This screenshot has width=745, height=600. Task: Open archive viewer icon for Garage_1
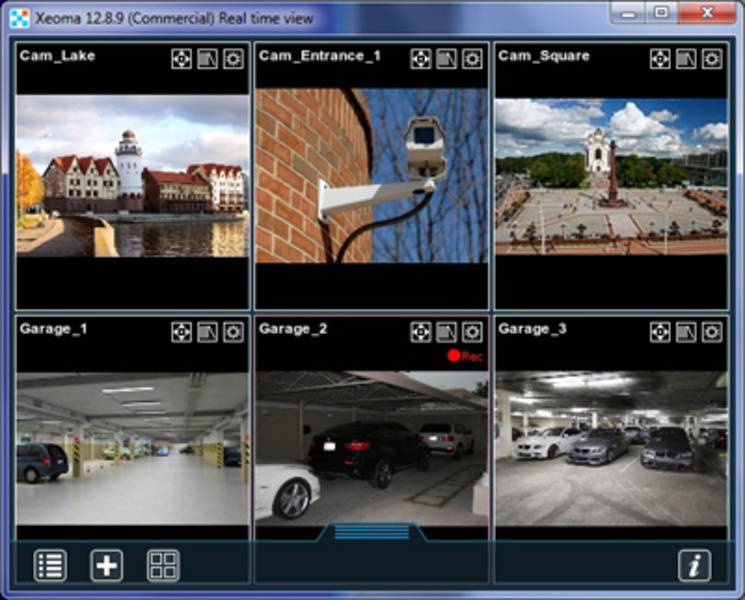[x=208, y=332]
